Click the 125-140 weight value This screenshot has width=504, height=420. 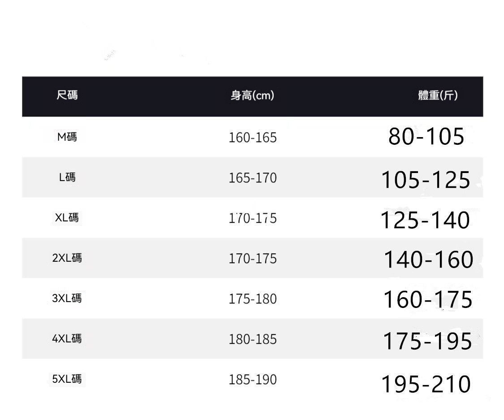tap(425, 220)
